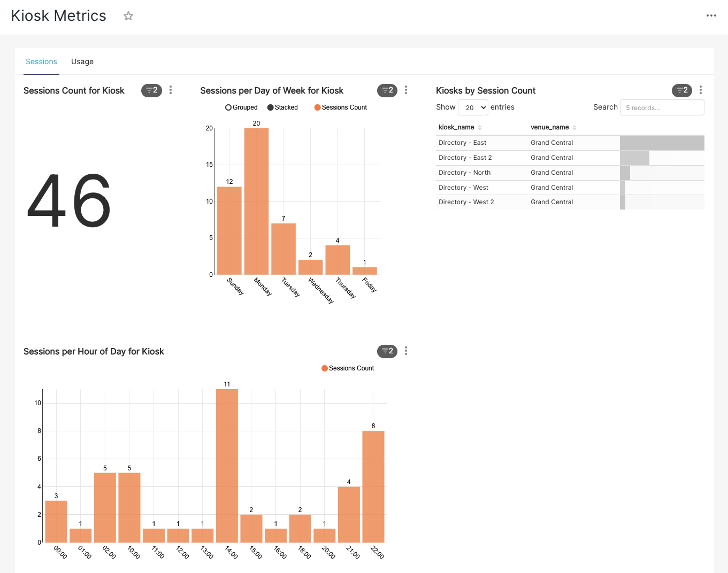Click the session count bar for Directory - East

tap(662, 143)
